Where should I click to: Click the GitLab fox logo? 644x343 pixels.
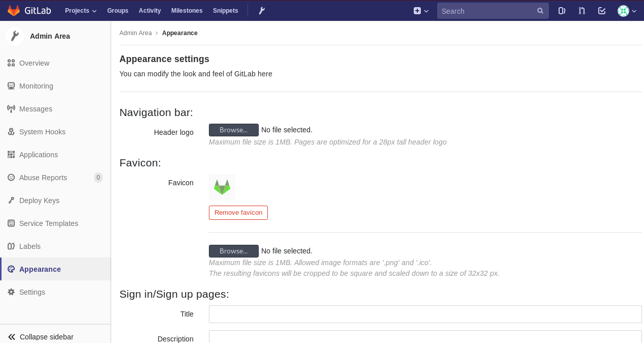pyautogui.click(x=14, y=11)
